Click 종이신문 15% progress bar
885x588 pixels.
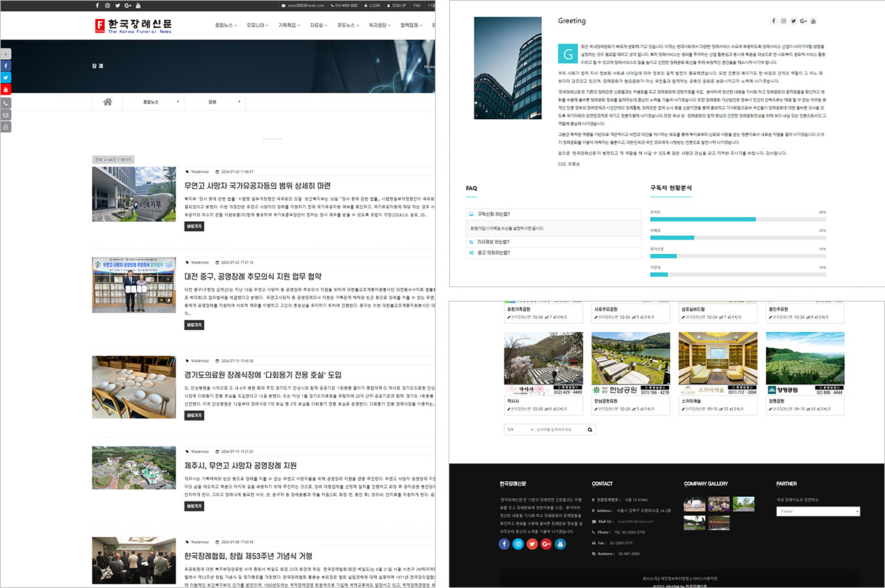pos(738,256)
